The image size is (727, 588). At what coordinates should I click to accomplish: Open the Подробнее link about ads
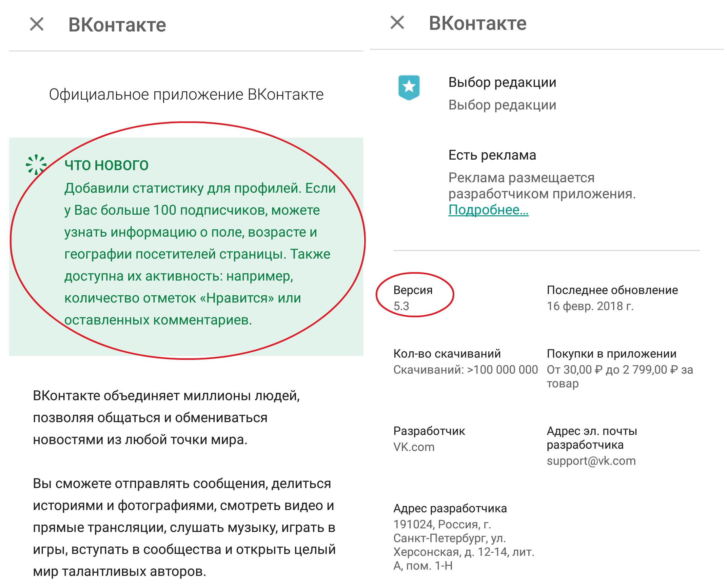489,211
